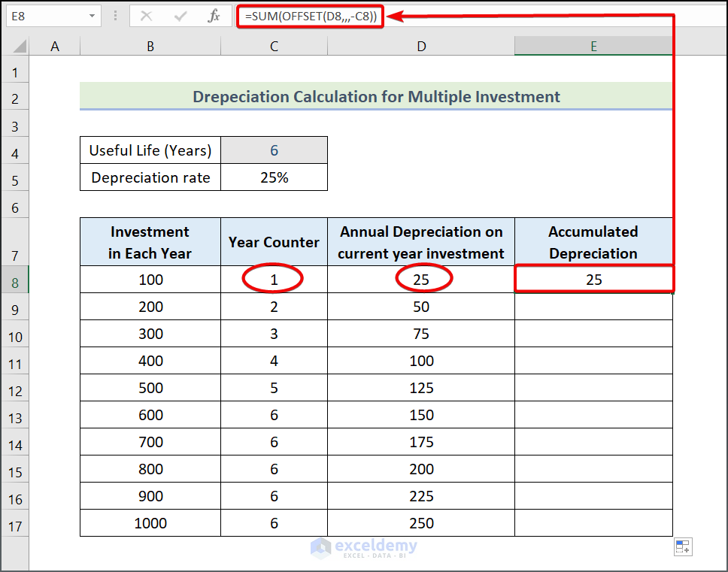
Task: Select row 8 header
Action: pyautogui.click(x=15, y=283)
